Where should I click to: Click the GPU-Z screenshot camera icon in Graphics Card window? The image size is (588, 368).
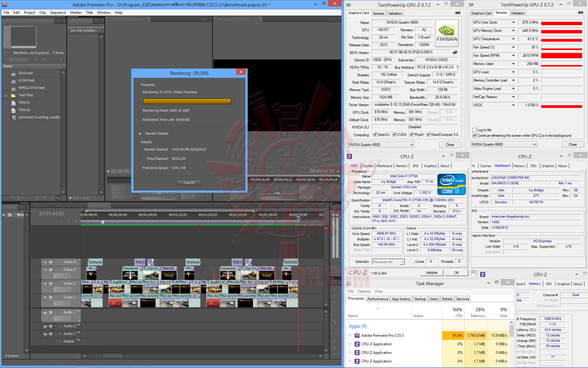pos(458,13)
